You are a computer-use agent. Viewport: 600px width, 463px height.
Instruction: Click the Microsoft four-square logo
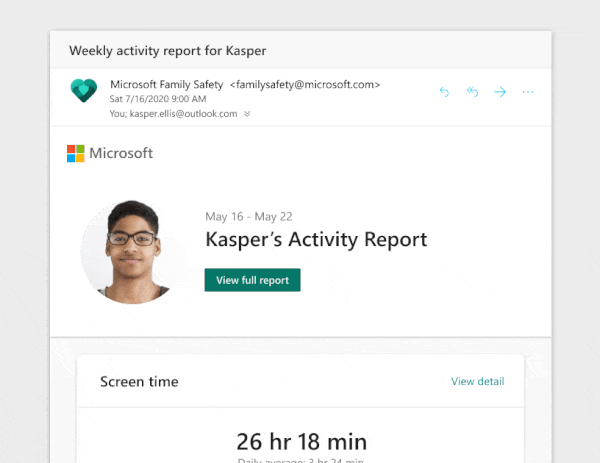coord(76,153)
